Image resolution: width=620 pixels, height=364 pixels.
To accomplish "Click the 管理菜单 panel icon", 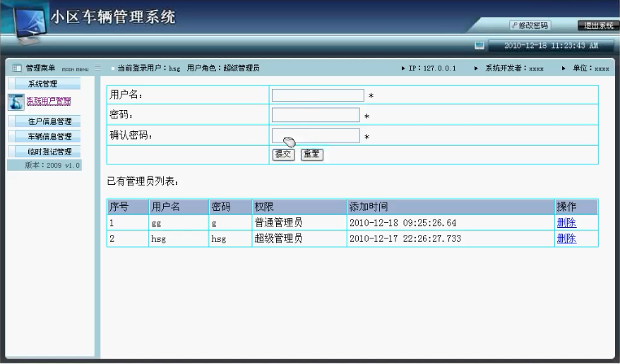I will 17,68.
